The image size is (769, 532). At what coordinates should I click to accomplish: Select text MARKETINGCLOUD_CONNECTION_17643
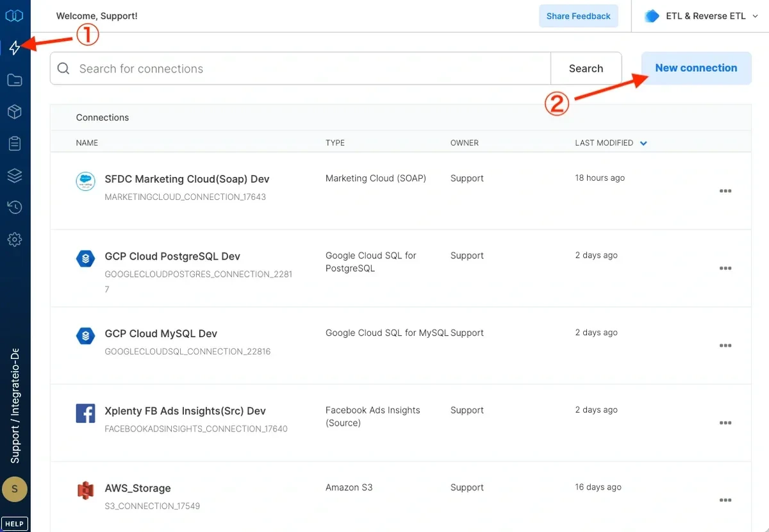click(x=185, y=197)
